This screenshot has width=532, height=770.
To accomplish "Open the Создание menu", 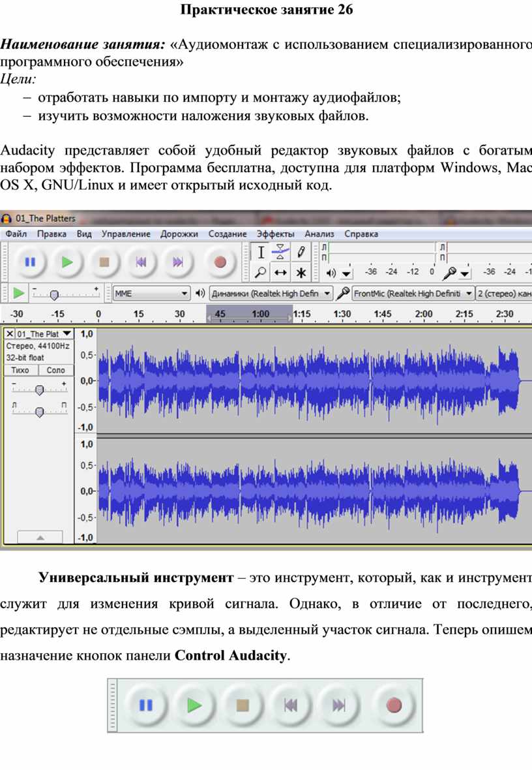I will pyautogui.click(x=228, y=234).
